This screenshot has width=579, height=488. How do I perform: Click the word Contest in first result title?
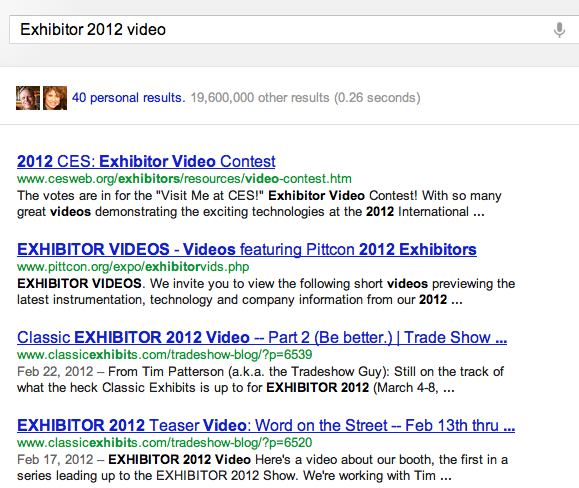pos(248,161)
